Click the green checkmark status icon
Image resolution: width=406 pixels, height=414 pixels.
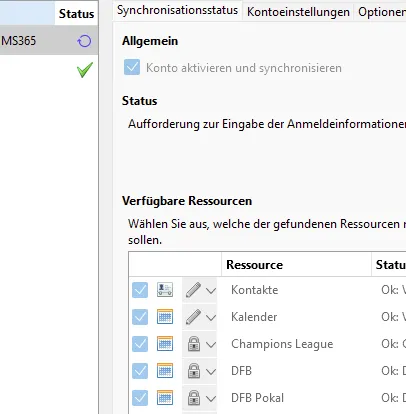(85, 70)
